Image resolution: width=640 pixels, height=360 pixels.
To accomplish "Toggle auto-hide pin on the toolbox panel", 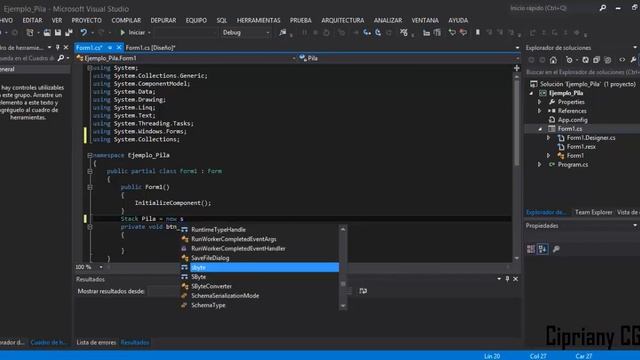I will 58,48.
